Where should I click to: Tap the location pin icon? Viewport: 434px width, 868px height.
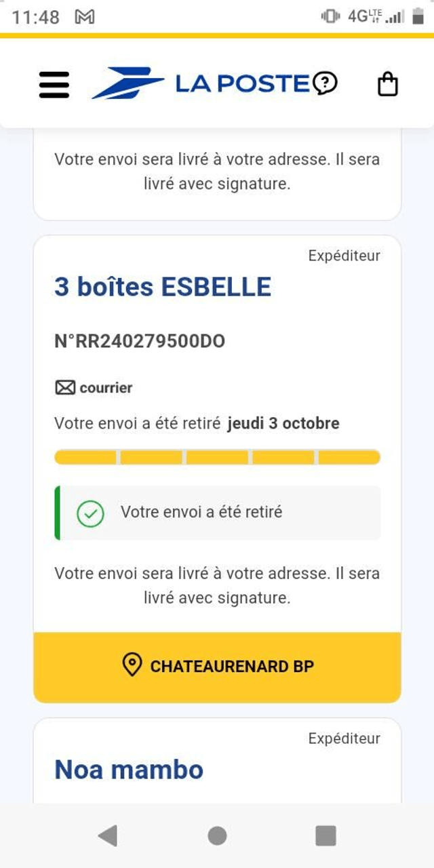click(x=132, y=665)
